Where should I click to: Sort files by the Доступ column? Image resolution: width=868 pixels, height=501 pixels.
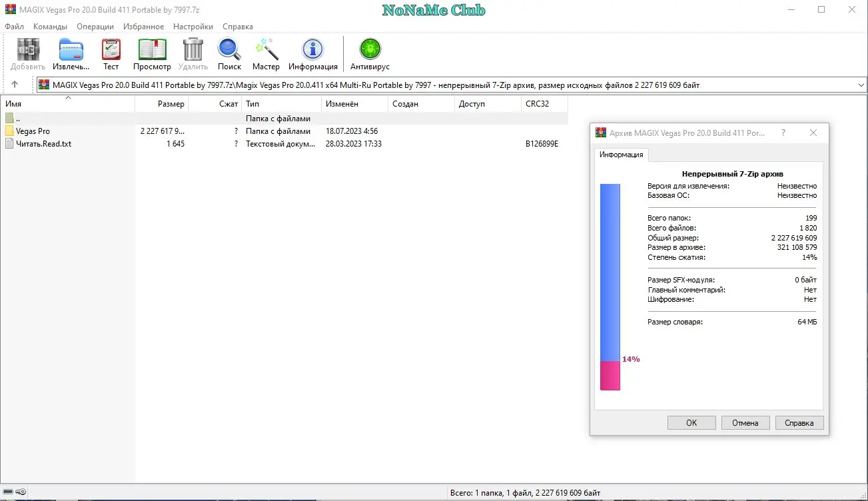click(488, 104)
